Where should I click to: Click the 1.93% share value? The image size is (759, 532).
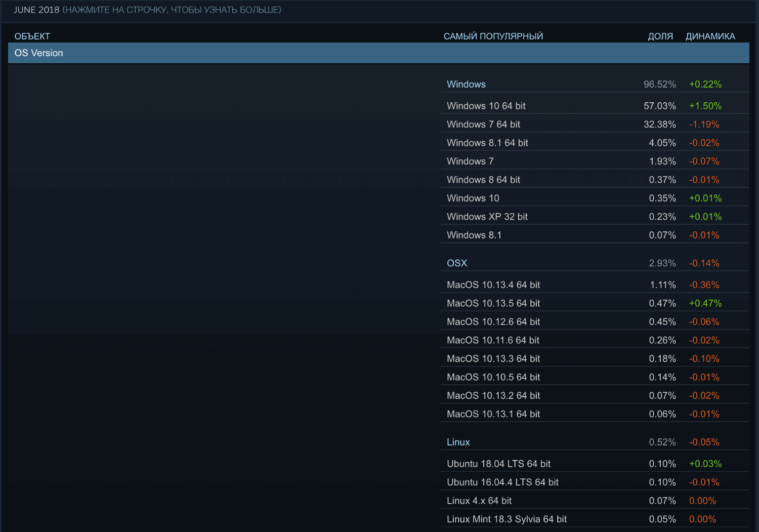[x=662, y=161]
